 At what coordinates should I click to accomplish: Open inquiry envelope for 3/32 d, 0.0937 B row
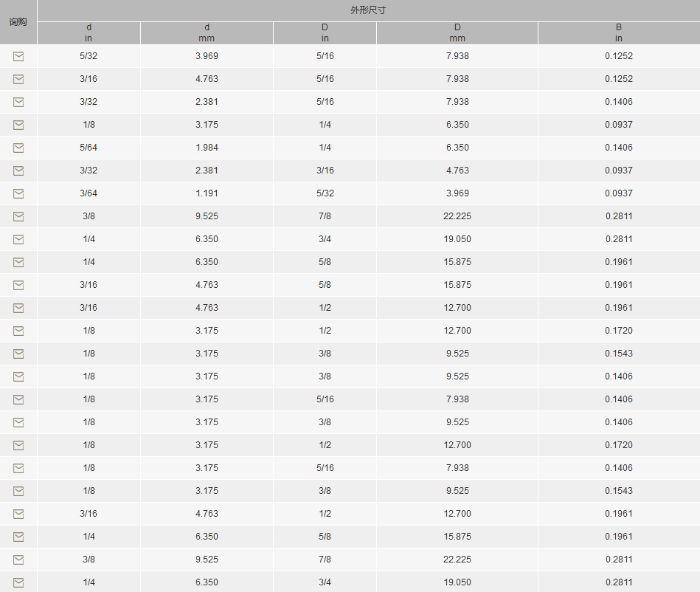[18, 171]
